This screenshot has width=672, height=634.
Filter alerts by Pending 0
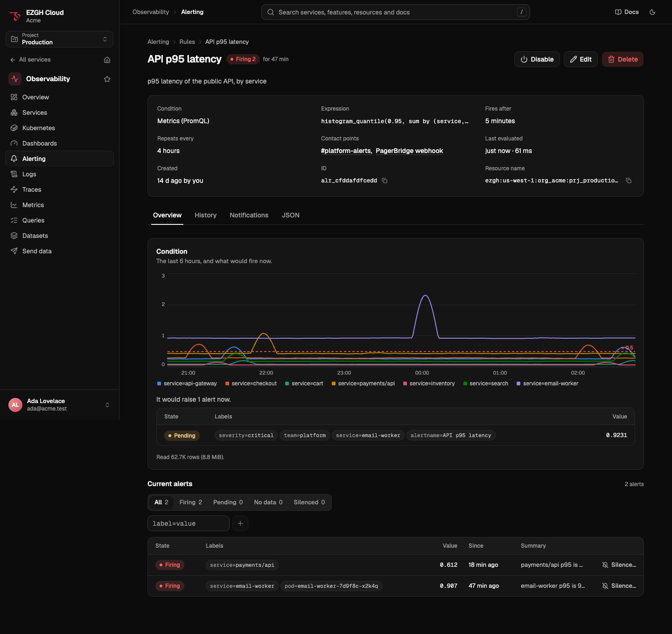(228, 502)
